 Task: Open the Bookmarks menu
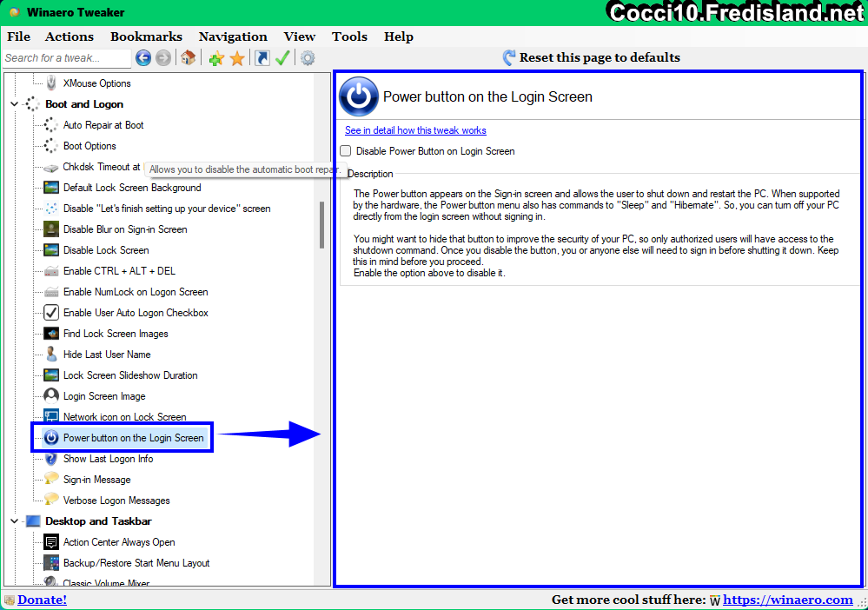pos(146,36)
